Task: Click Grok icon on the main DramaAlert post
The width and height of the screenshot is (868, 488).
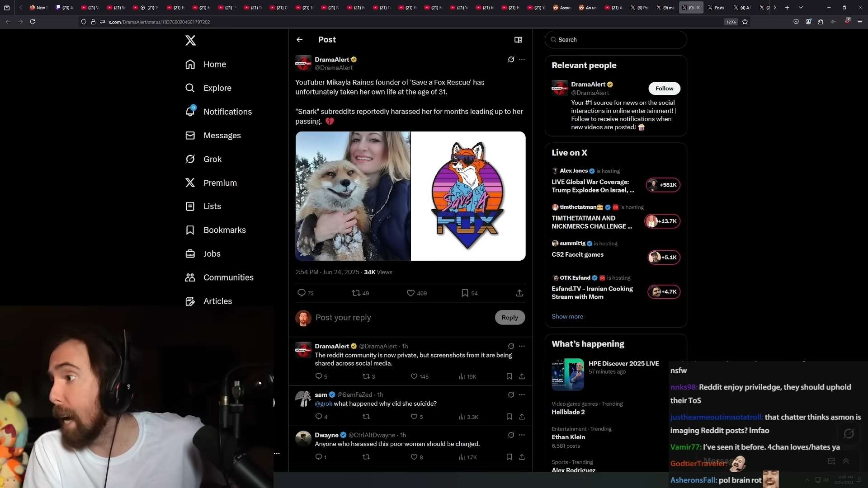Action: (x=511, y=60)
